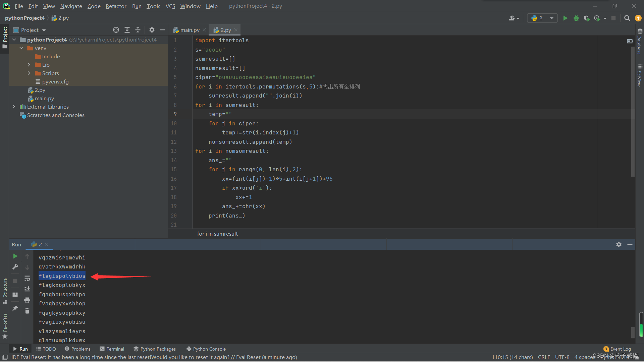
Task: Open the Refactor menu
Action: click(116, 6)
